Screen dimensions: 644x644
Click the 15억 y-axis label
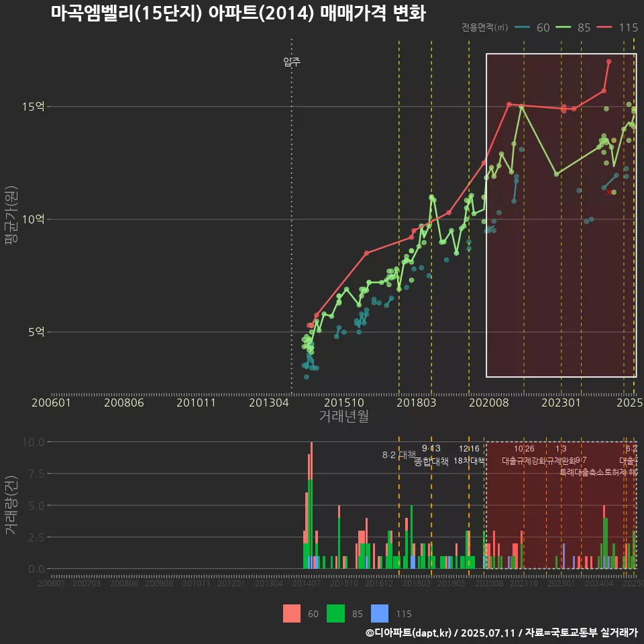(x=34, y=107)
